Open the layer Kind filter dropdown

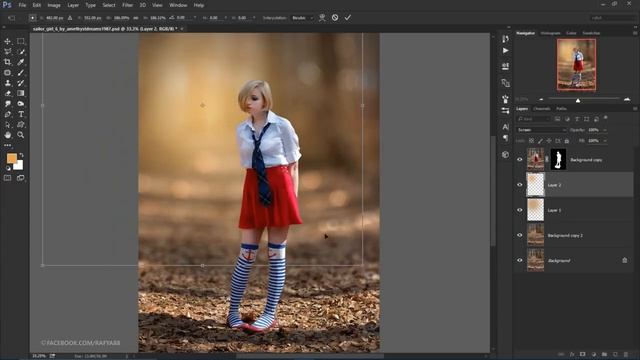coord(534,119)
